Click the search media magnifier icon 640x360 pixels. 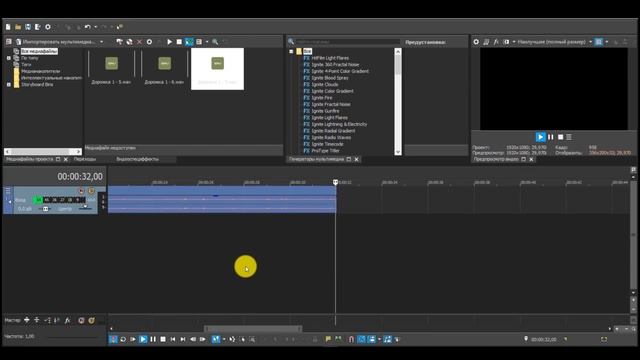215,42
